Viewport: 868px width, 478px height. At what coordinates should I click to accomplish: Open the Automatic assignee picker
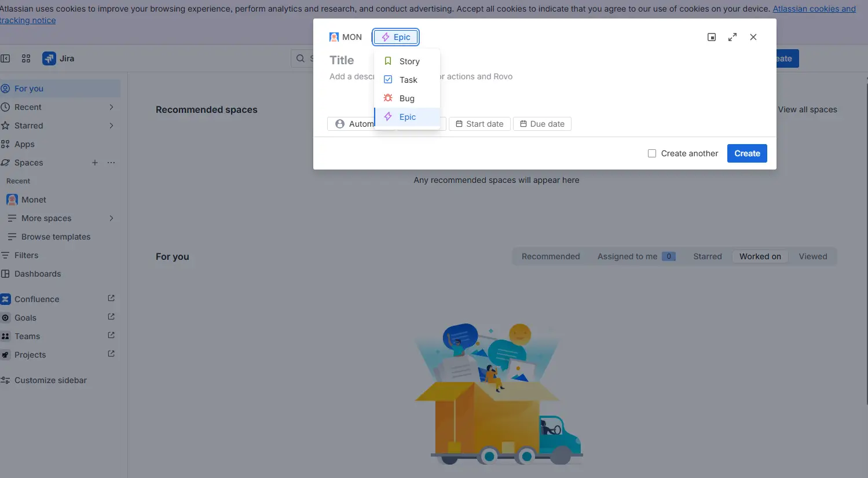click(351, 124)
